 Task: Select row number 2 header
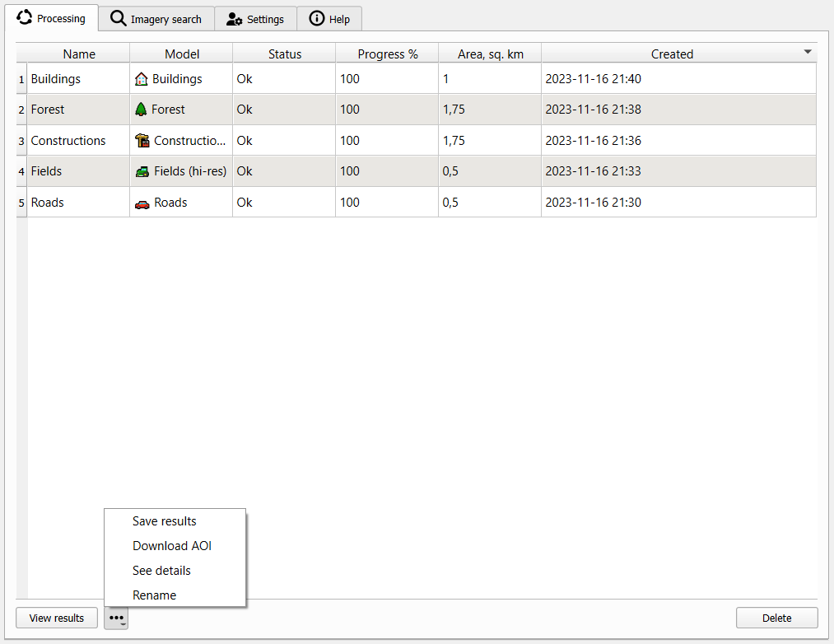tap(21, 110)
